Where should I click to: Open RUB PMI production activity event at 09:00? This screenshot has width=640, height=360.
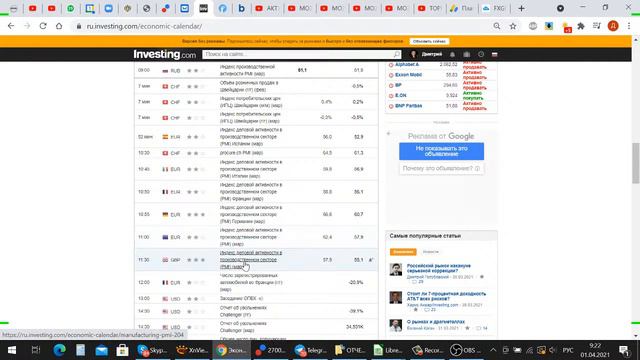pyautogui.click(x=248, y=70)
